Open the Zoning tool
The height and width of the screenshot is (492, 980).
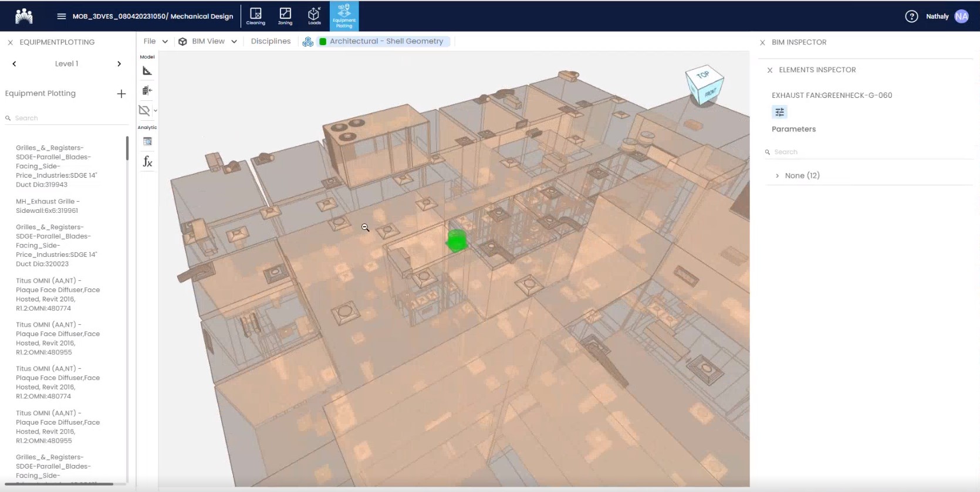tap(285, 16)
